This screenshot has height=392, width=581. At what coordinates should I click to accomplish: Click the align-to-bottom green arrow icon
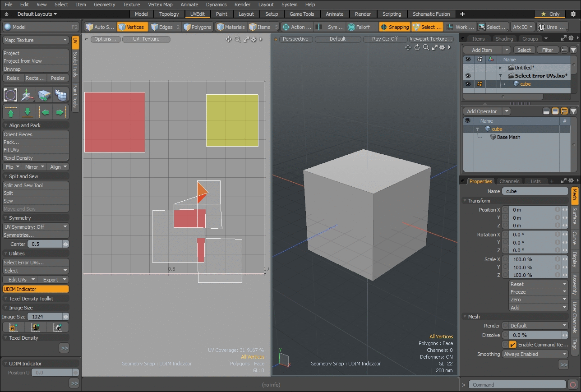28,112
